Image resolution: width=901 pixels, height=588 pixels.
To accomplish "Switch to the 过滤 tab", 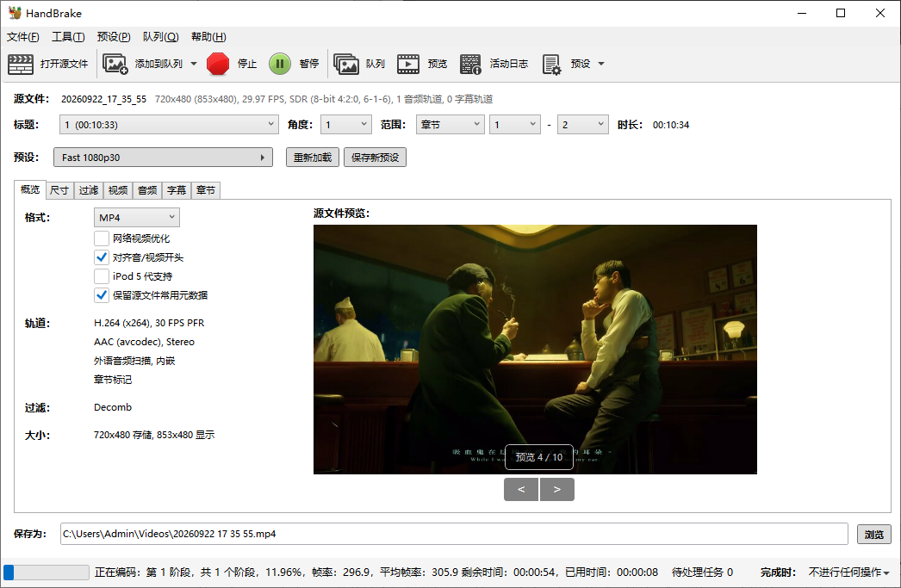I will pyautogui.click(x=89, y=190).
